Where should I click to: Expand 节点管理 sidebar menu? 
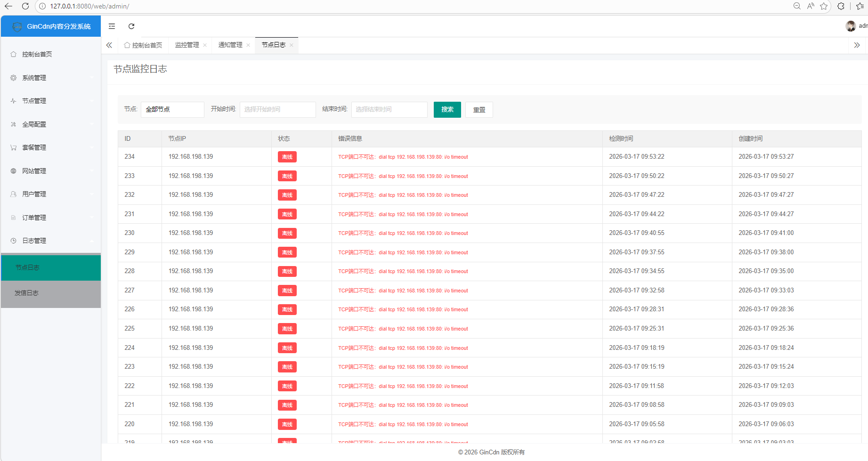tap(50, 101)
